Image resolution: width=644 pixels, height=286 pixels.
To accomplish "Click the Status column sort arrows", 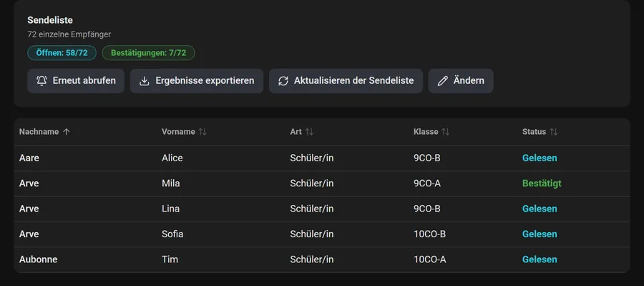I will (x=554, y=132).
